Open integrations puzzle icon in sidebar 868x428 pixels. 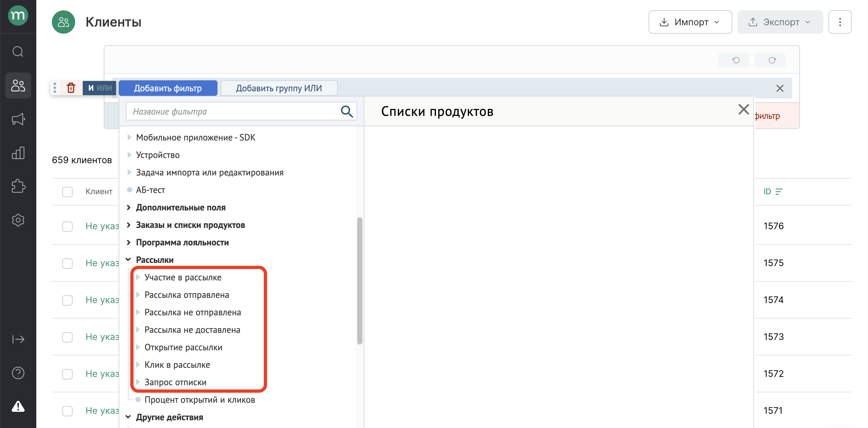tap(18, 186)
